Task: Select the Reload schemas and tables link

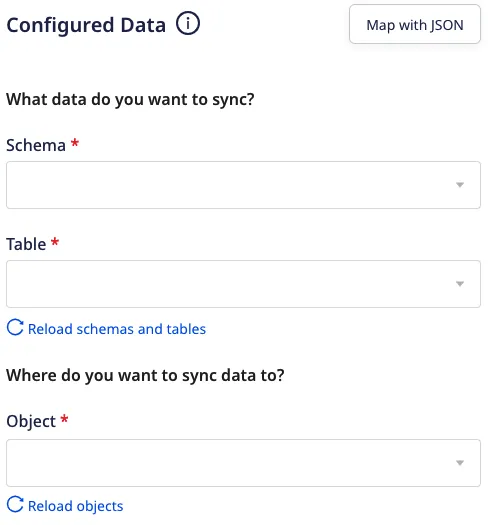Action: pos(117,329)
